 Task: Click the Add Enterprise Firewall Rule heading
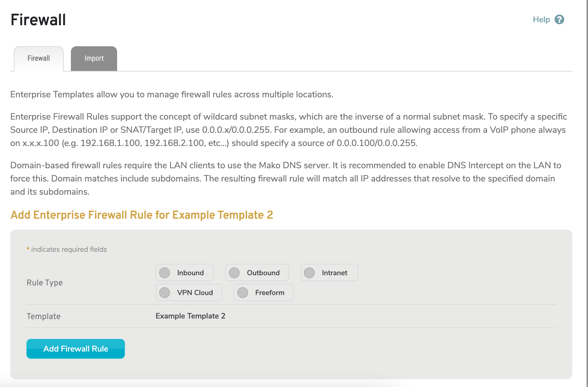tap(141, 215)
